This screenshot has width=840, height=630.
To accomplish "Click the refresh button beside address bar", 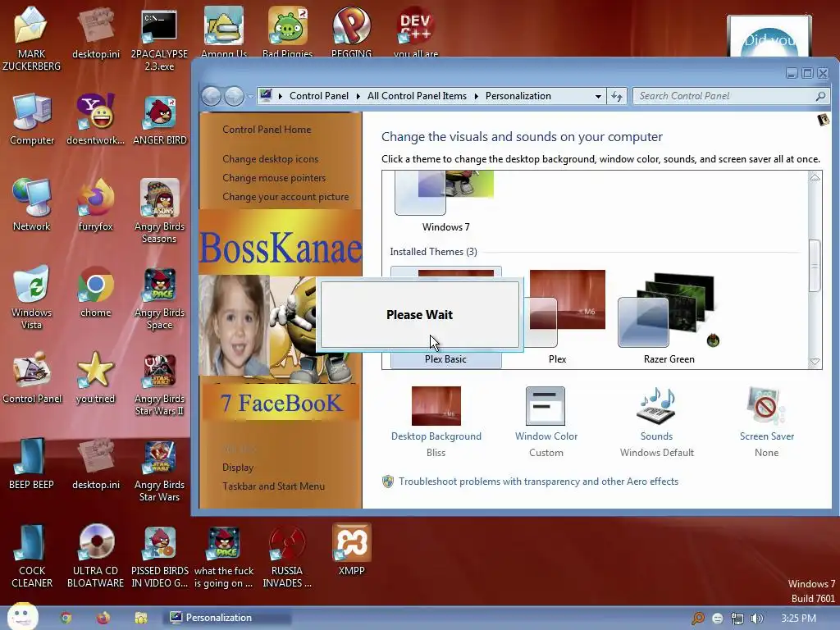I will click(617, 97).
